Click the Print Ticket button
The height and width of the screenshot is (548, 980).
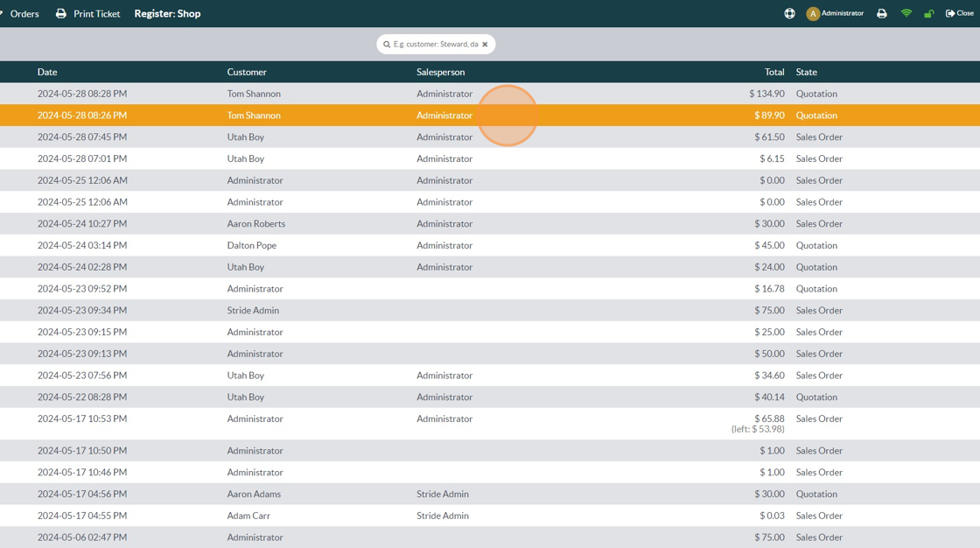coord(88,13)
